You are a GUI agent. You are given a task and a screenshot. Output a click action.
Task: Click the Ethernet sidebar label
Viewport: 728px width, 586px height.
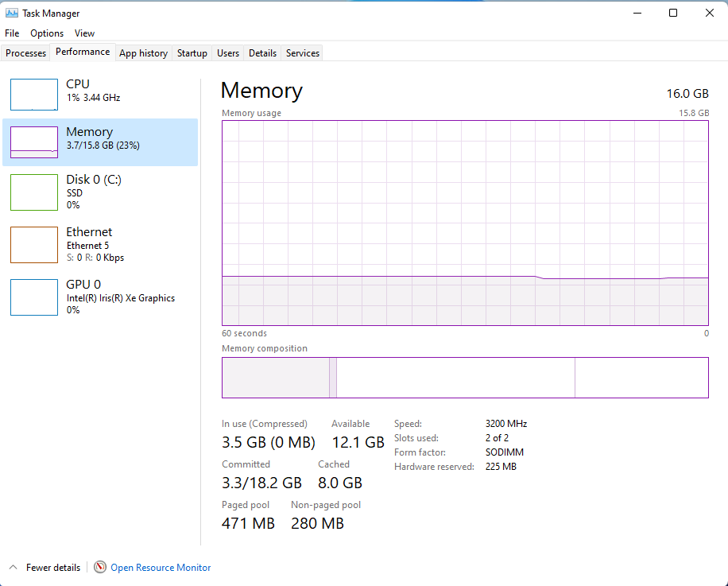pos(89,231)
